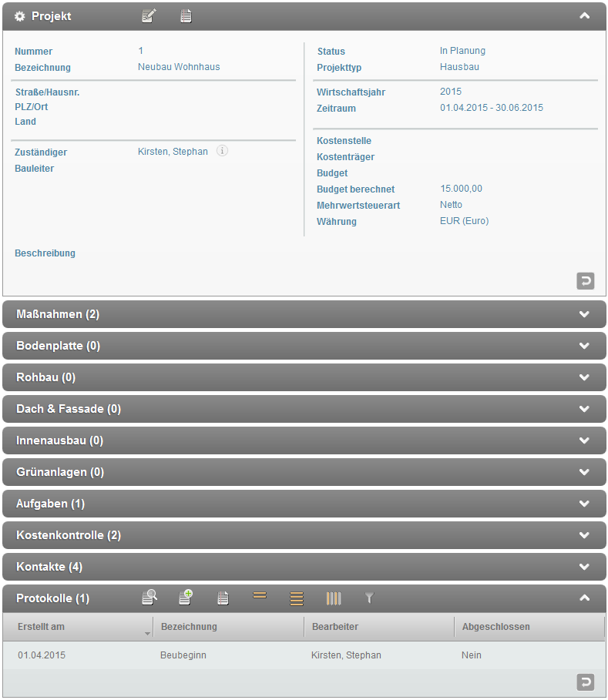
Task: Click the columns icon in Protokolle toolbar
Action: click(x=333, y=598)
